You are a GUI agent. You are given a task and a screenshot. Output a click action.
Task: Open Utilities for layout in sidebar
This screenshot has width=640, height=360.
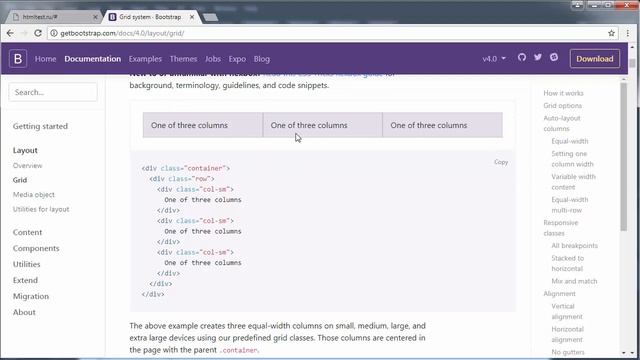(x=41, y=209)
